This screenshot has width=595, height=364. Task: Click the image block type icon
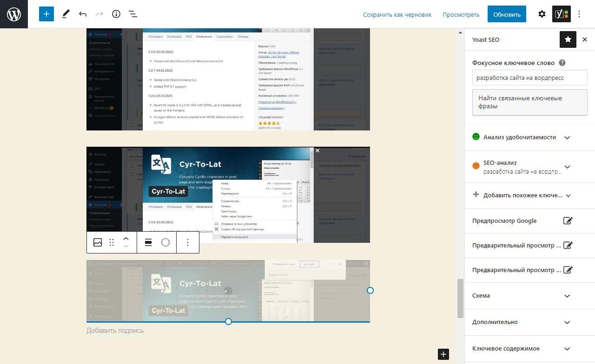98,242
